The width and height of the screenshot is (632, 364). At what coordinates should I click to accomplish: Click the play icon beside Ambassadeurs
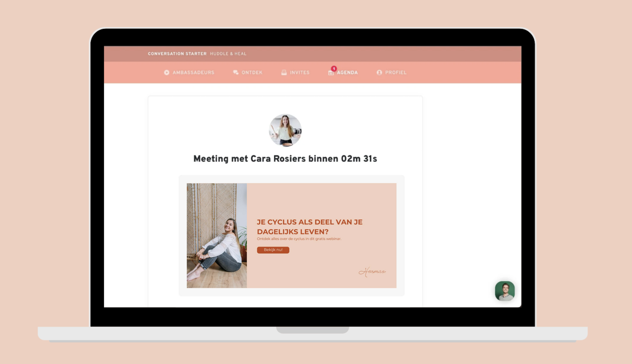pos(166,72)
